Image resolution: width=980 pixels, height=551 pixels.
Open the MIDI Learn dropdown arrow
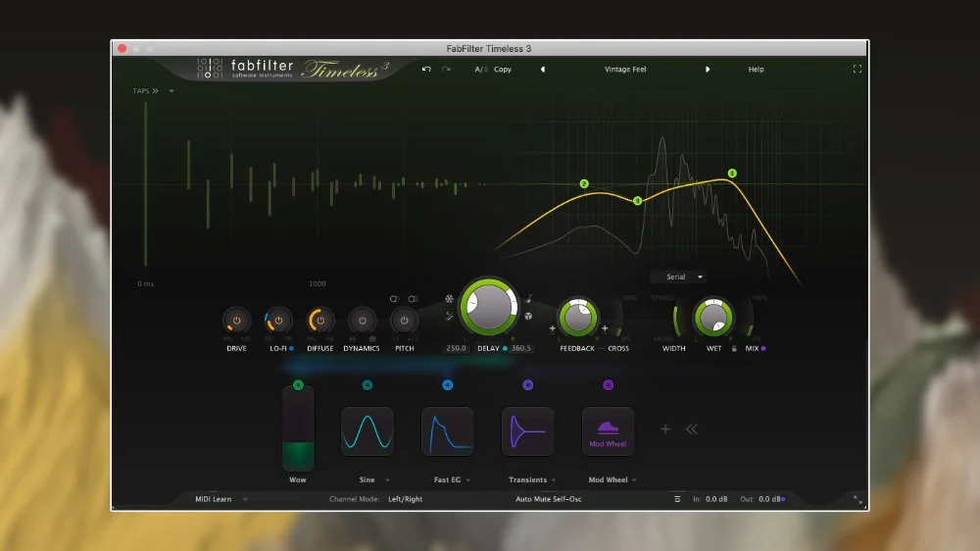(245, 499)
